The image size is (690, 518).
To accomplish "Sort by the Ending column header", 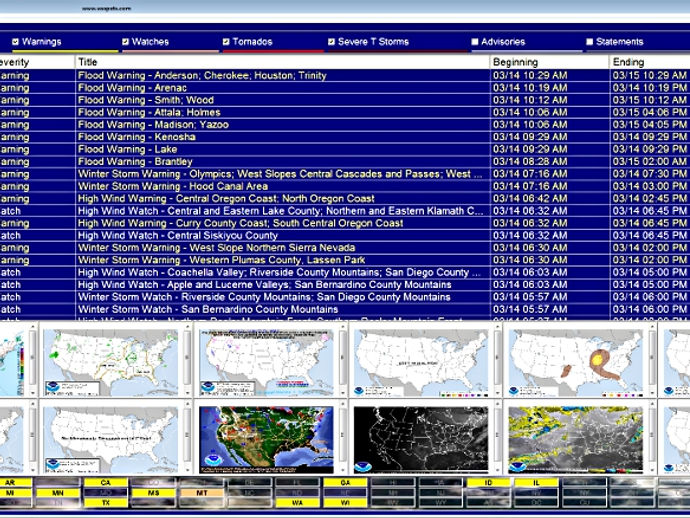I will pyautogui.click(x=650, y=62).
